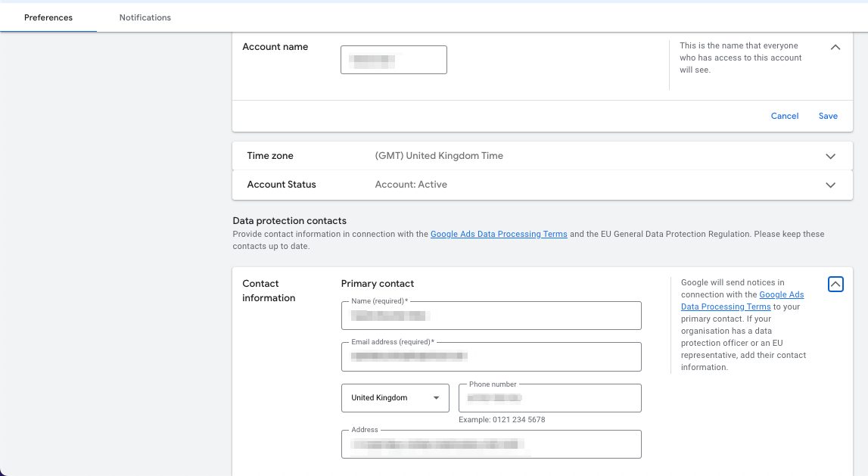Click the 'Time zone' row label
This screenshot has width=868, height=476.
pyautogui.click(x=270, y=156)
